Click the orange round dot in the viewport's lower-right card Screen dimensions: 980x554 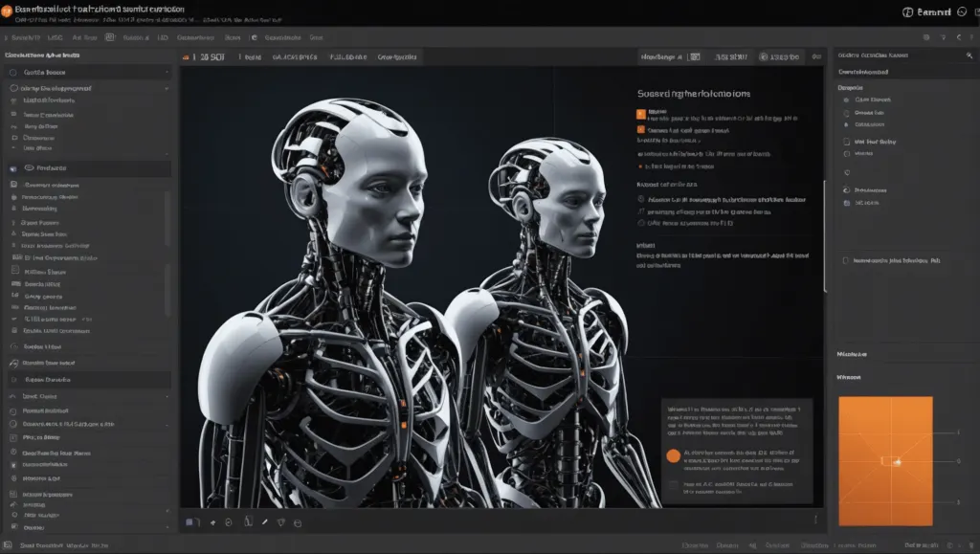(x=673, y=456)
